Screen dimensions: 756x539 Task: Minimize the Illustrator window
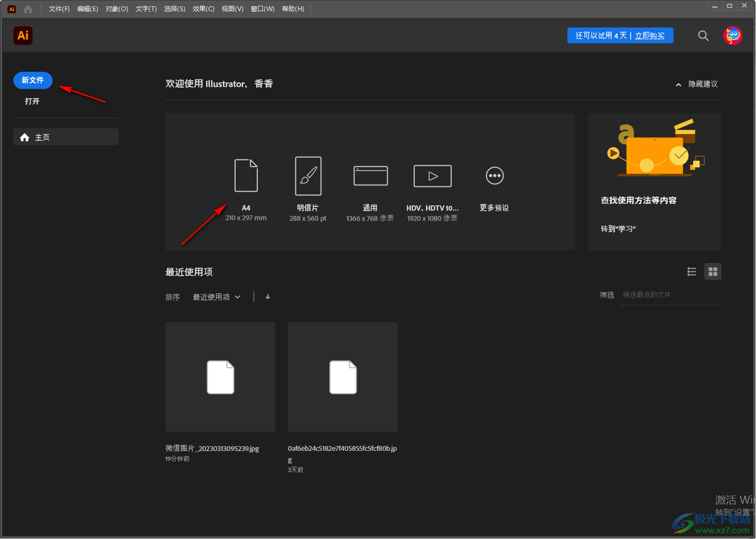[715, 6]
